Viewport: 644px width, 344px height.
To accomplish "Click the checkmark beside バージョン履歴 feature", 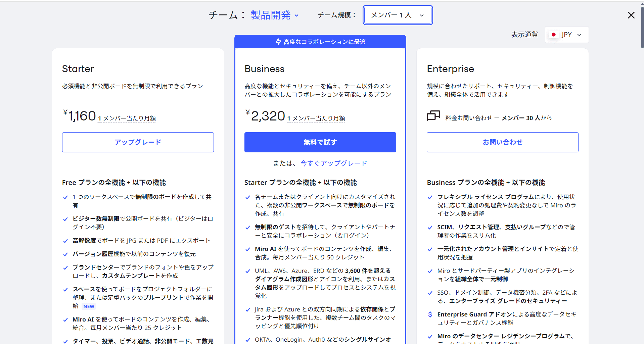I will (x=65, y=254).
